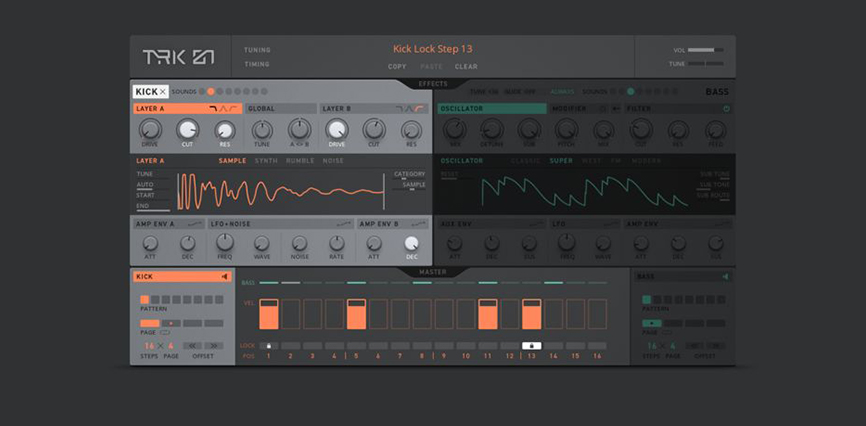This screenshot has height=426, width=866.
Task: Click the Kick speaker mute icon
Action: tap(225, 277)
